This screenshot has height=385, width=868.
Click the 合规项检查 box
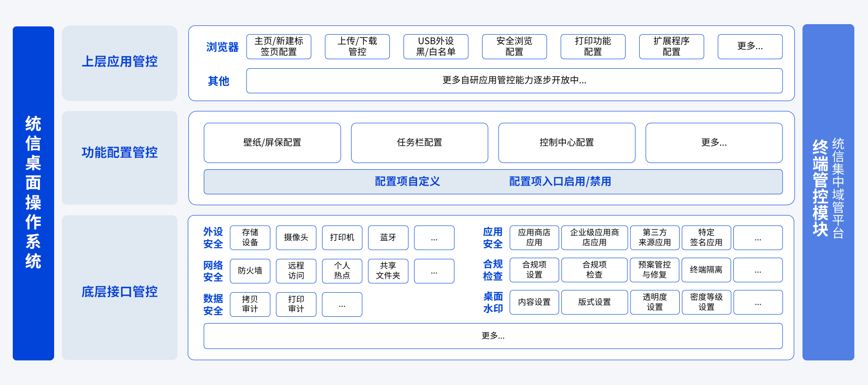coord(595,270)
